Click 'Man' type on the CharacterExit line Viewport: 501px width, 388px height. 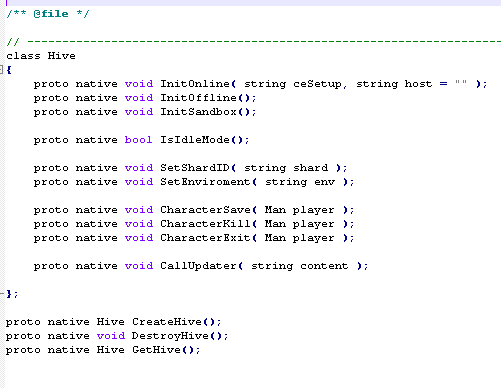click(275, 238)
